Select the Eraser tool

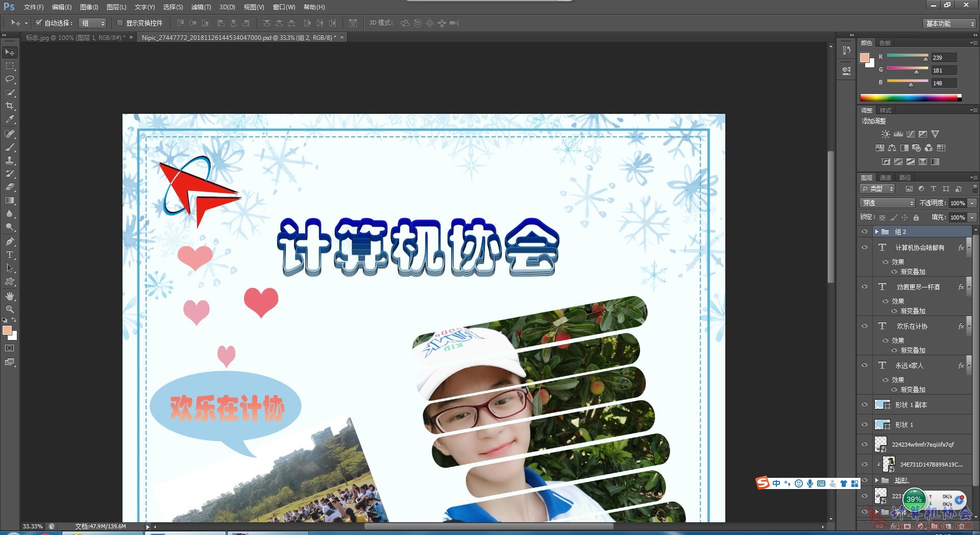(x=10, y=187)
